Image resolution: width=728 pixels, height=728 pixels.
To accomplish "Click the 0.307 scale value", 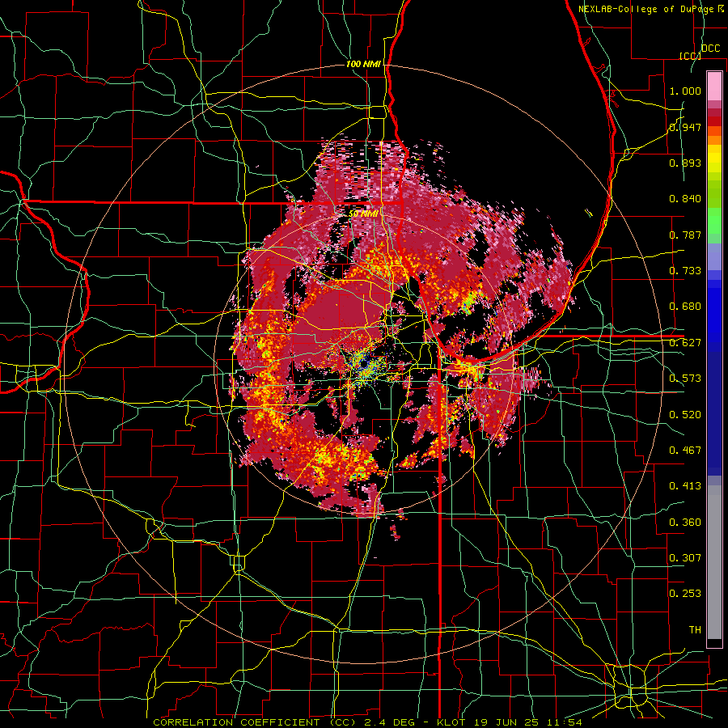I will click(x=685, y=558).
